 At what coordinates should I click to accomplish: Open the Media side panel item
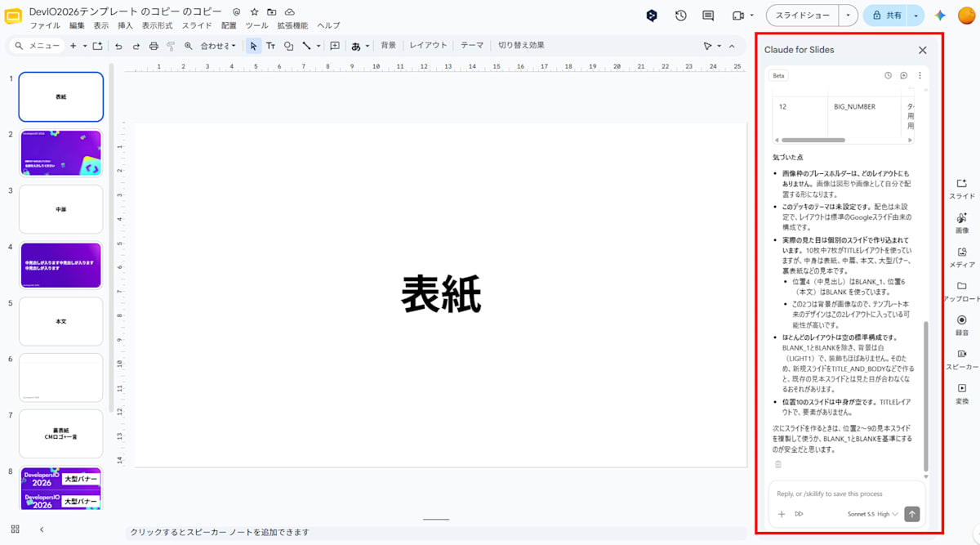[x=961, y=257]
